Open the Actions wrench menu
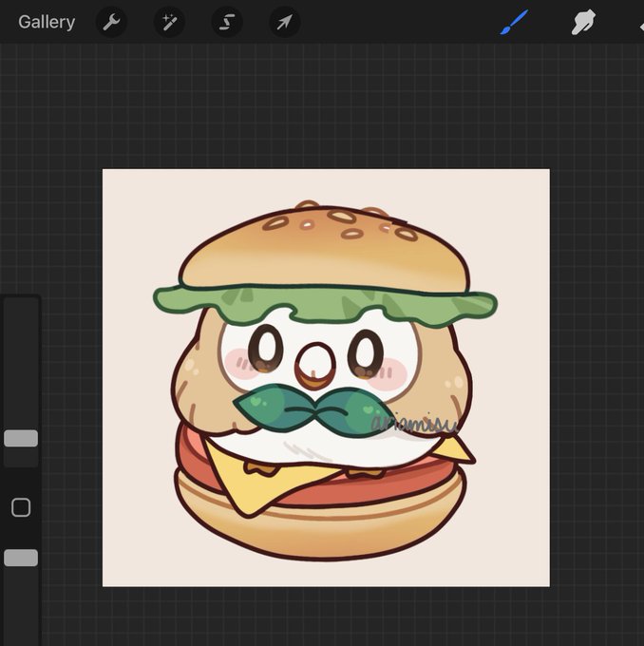Image resolution: width=644 pixels, height=646 pixels. (x=111, y=22)
